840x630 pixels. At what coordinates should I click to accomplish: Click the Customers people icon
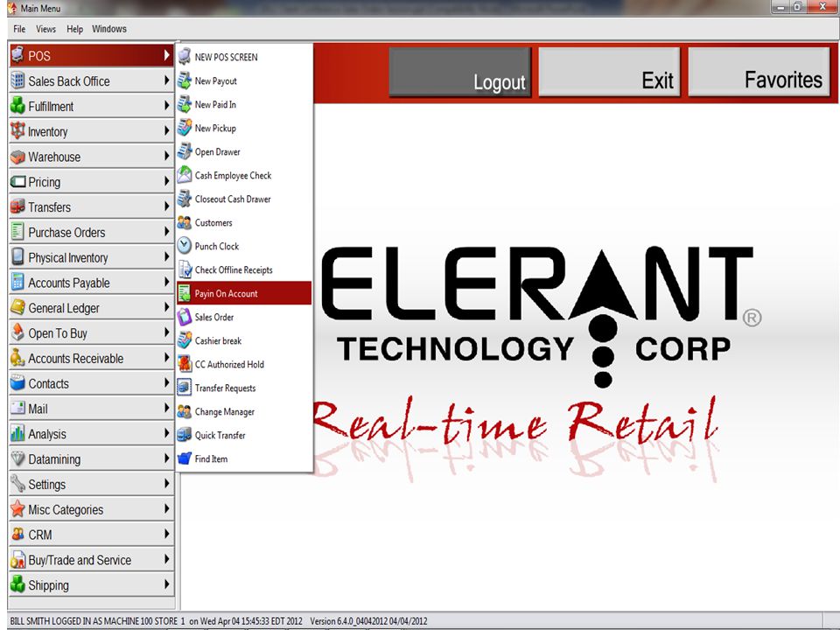coord(185,222)
